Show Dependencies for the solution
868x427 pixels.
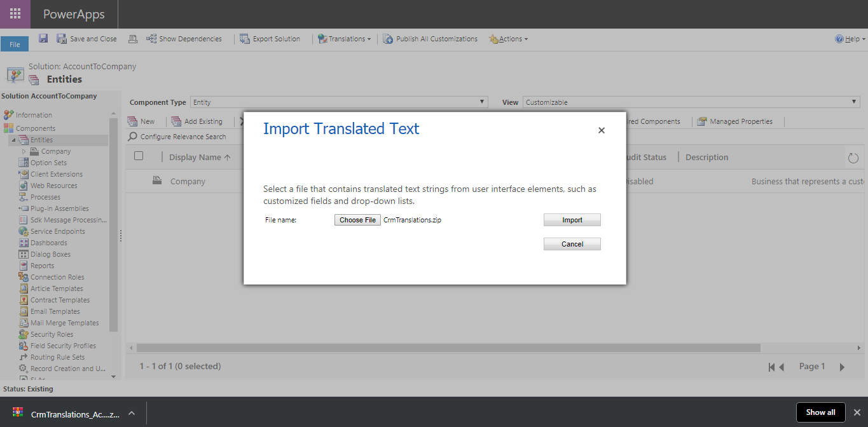184,39
